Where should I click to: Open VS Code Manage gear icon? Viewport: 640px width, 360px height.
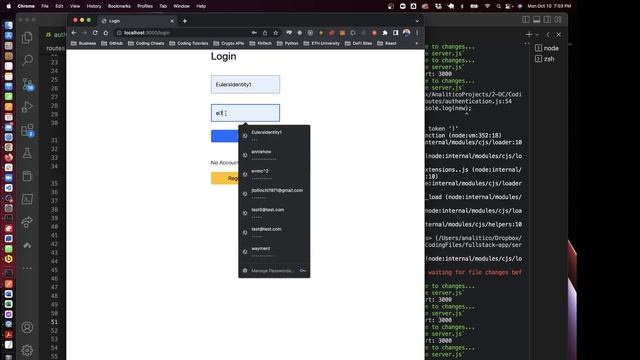27,350
